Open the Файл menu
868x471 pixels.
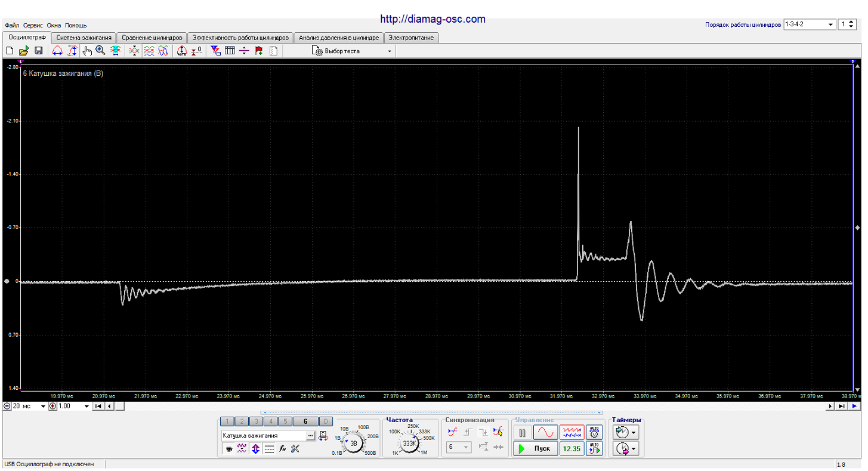(12, 26)
